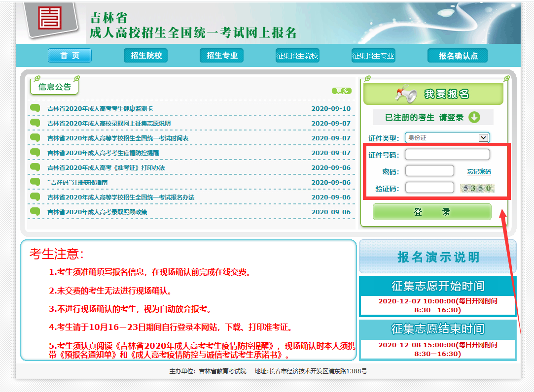
Task: Select the 招生专业 navigation tab
Action: point(222,56)
